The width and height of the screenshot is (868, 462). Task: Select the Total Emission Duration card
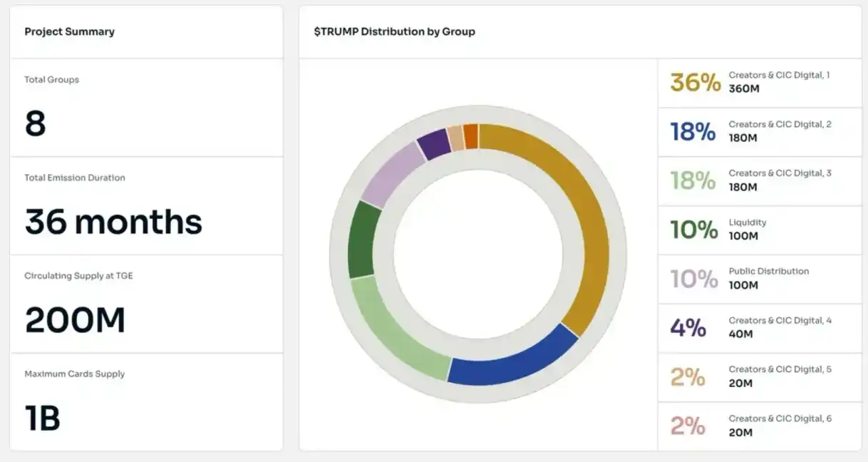[x=146, y=206]
